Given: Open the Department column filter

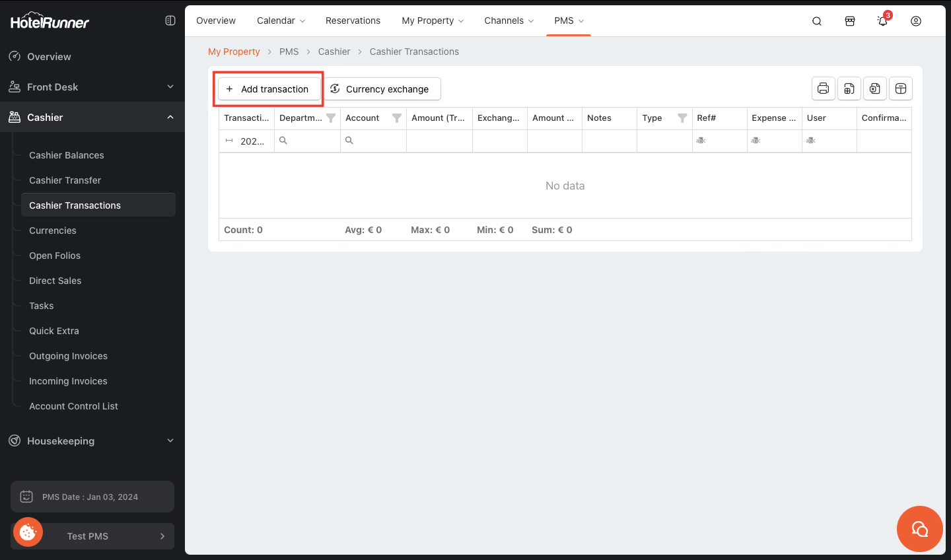Looking at the screenshot, I should [331, 118].
